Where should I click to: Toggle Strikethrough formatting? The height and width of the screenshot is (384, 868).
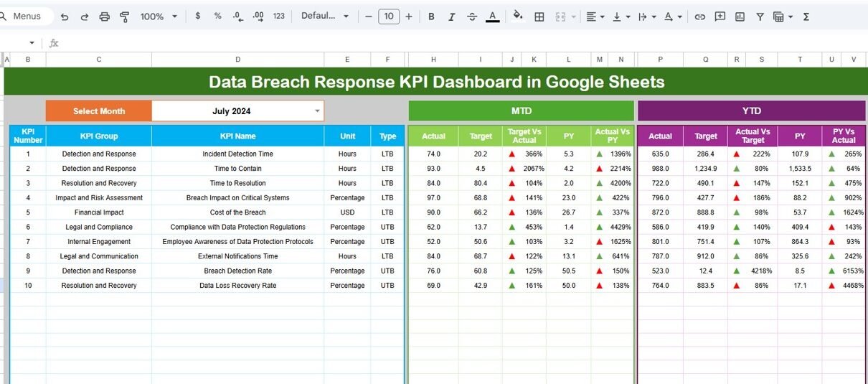[x=471, y=17]
